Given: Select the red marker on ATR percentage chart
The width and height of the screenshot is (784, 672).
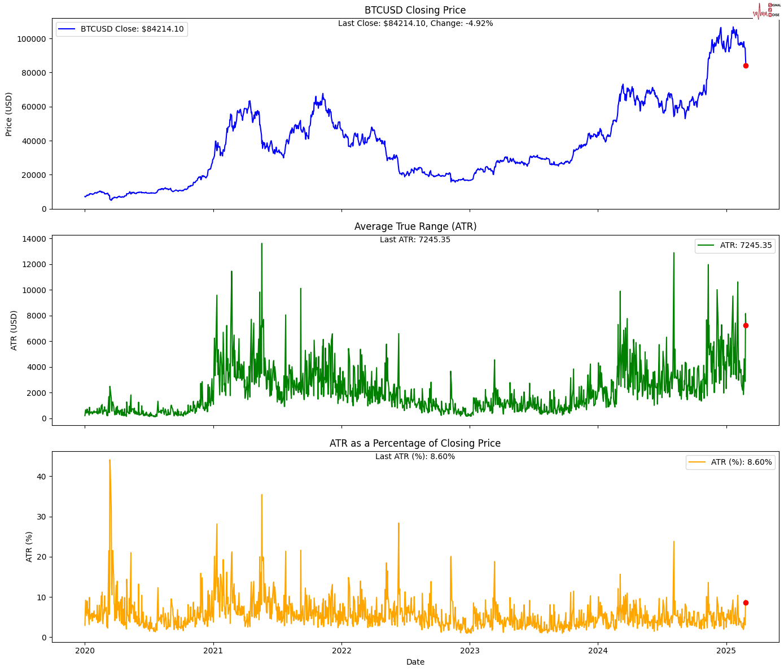Looking at the screenshot, I should pos(746,602).
